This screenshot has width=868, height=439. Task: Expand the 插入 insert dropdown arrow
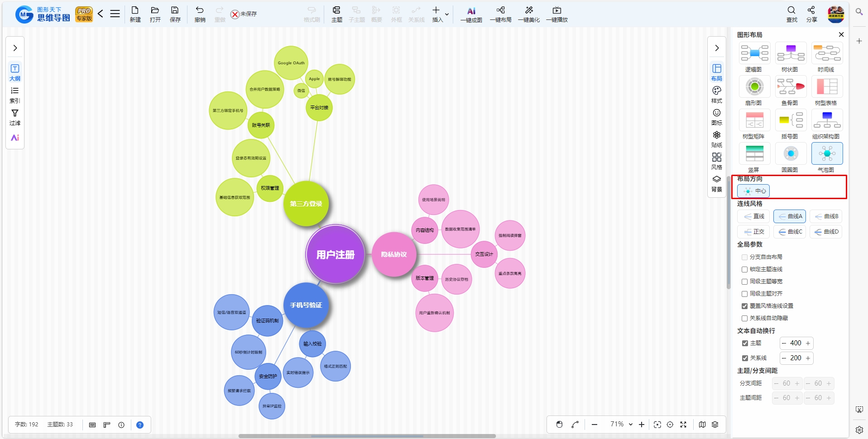tap(447, 14)
